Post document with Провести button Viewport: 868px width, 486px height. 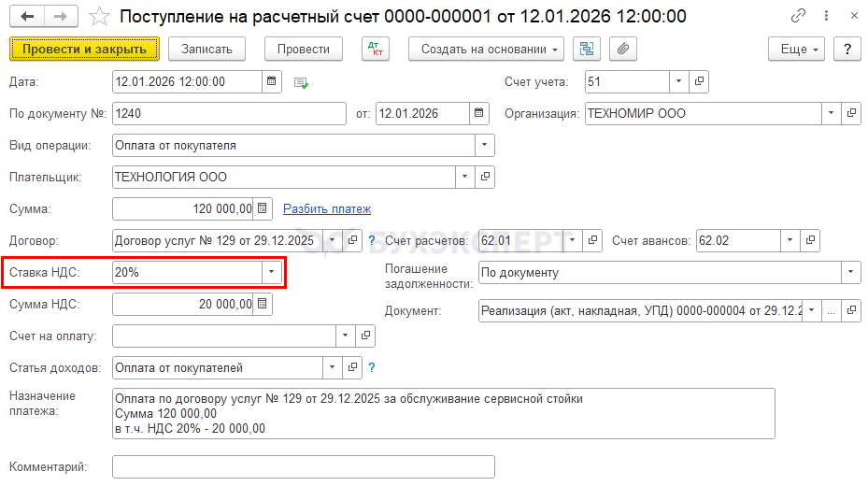click(x=304, y=49)
